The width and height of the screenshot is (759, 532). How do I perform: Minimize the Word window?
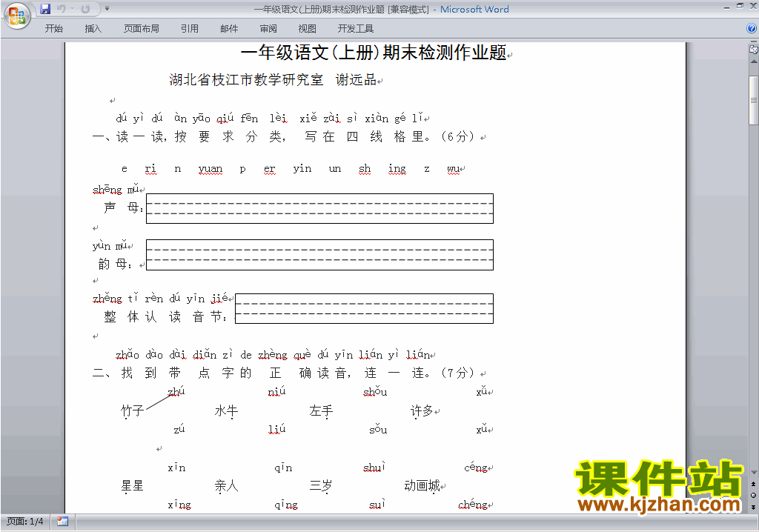726,7
